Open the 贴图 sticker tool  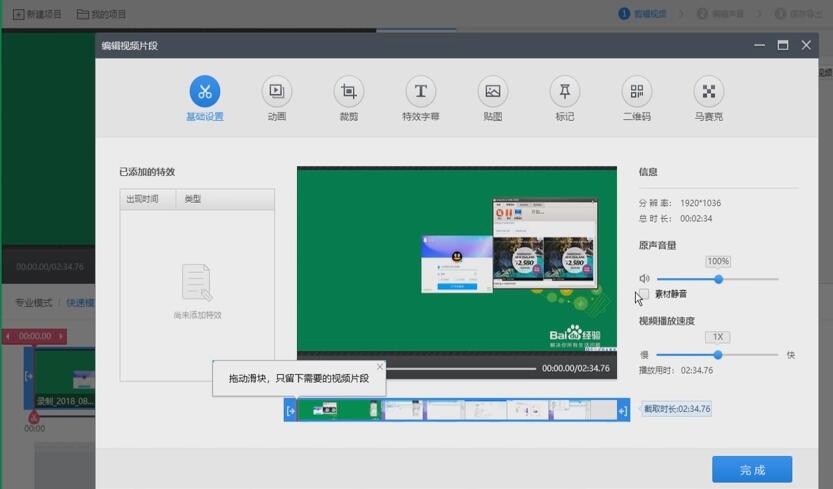492,92
